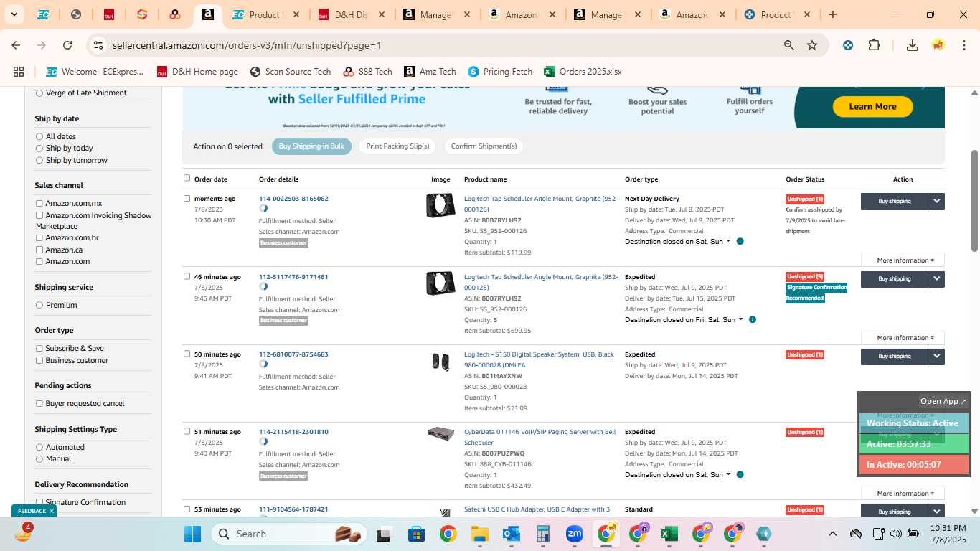Screen dimensions: 980x551
Task: Open the Scan Source Tech bookmark
Action: click(x=291, y=72)
